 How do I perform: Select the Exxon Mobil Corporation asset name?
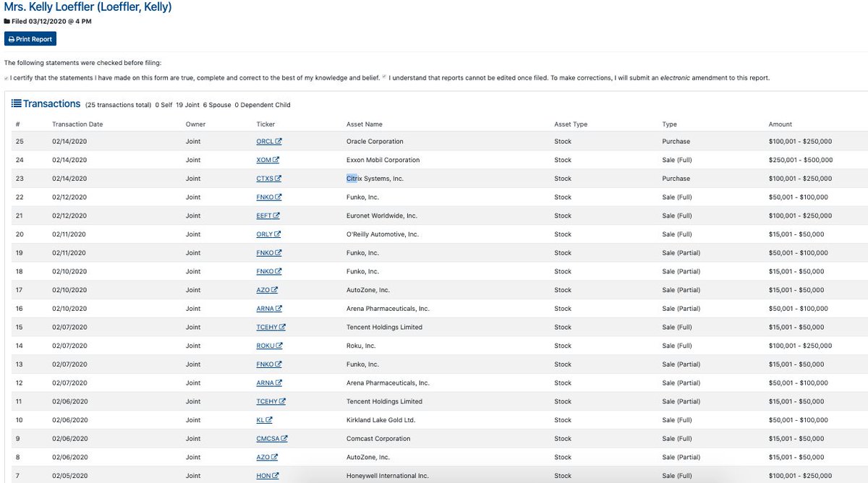383,160
